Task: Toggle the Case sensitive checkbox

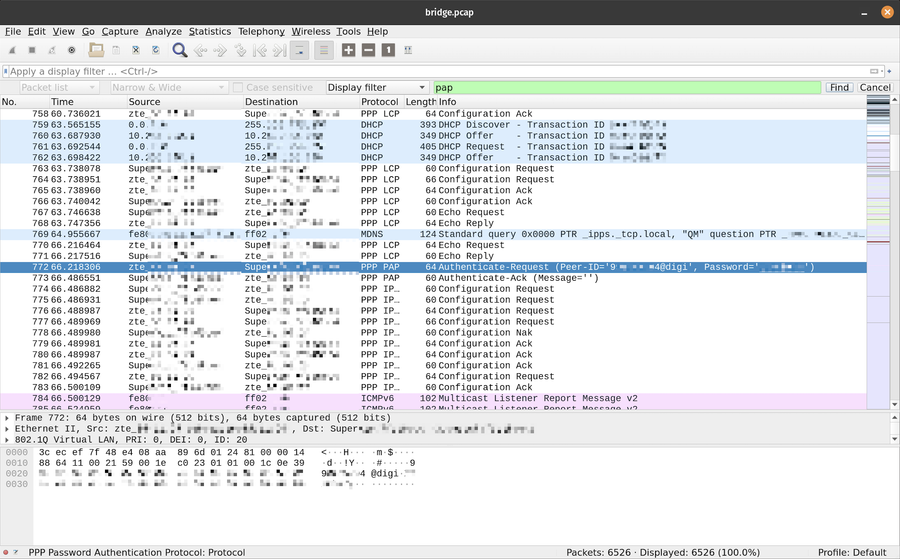Action: (x=238, y=87)
